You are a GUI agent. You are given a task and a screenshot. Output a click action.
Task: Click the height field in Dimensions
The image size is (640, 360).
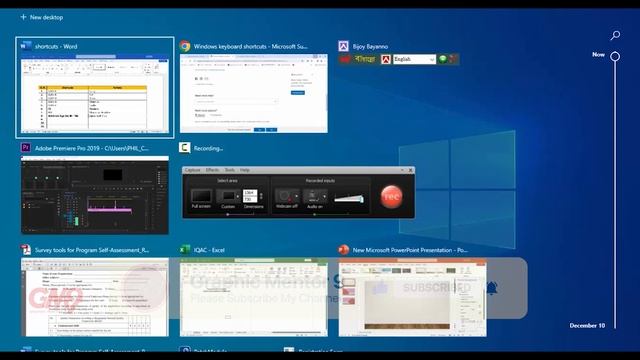tap(250, 199)
